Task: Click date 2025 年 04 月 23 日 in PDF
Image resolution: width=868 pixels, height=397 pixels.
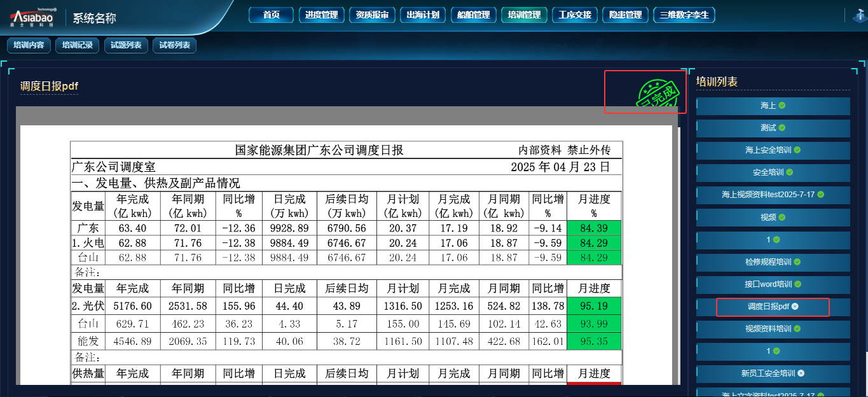Action: pyautogui.click(x=560, y=167)
